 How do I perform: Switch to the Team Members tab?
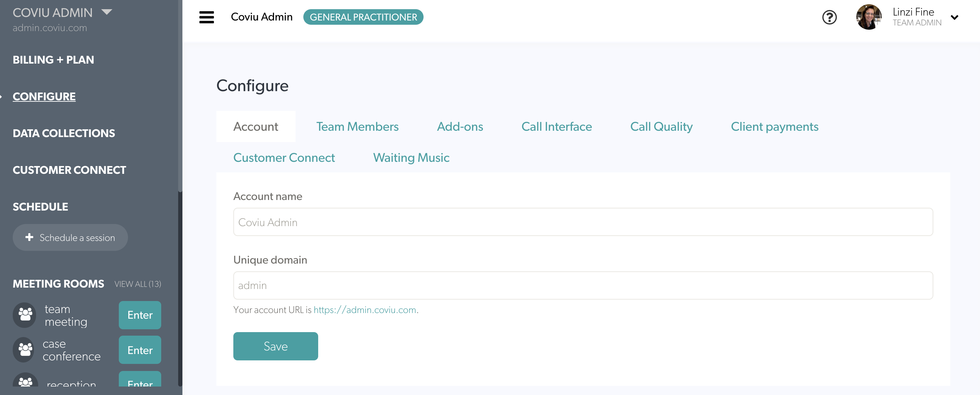[357, 126]
